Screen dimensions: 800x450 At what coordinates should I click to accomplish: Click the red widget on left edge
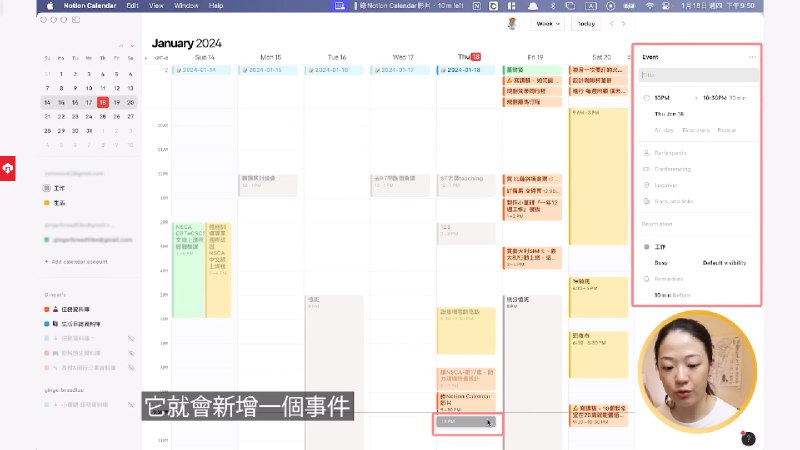(x=8, y=168)
